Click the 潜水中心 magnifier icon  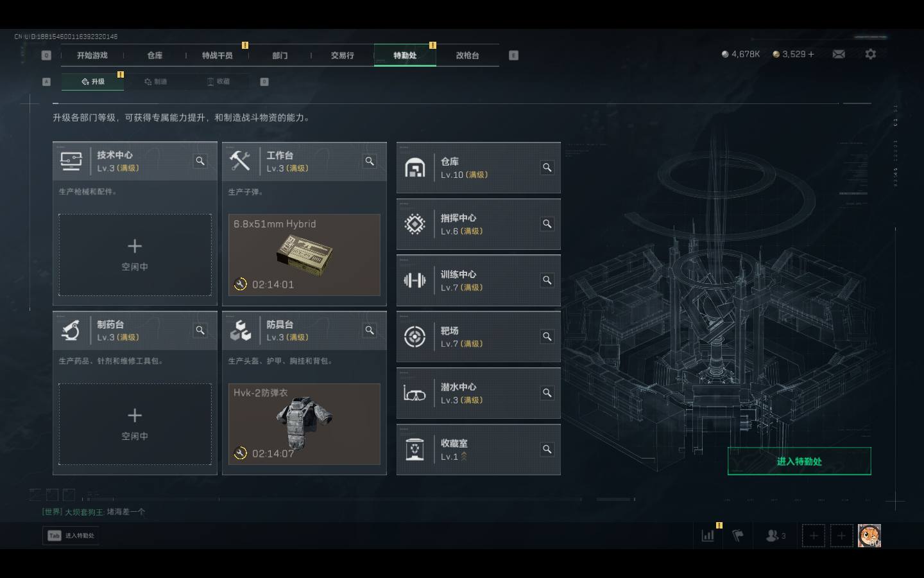pyautogui.click(x=547, y=393)
